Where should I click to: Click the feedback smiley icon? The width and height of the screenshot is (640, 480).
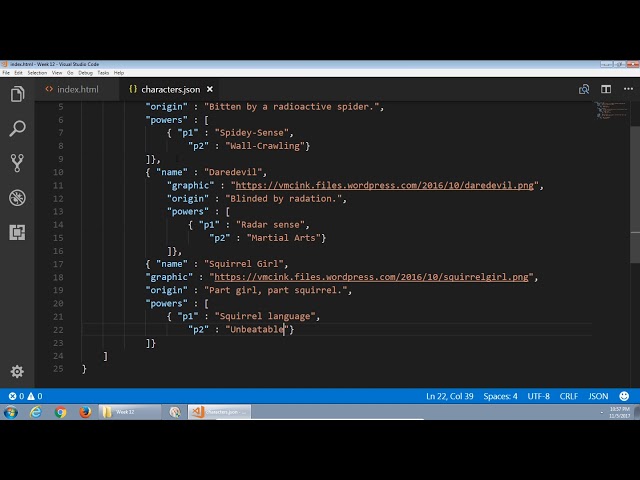pos(624,396)
